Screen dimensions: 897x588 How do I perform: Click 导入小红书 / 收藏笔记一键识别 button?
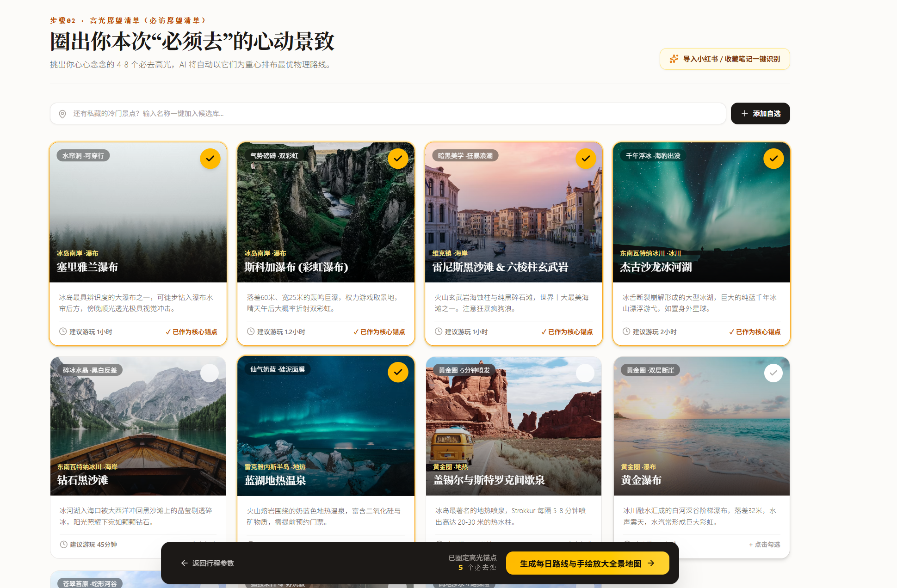(x=724, y=59)
